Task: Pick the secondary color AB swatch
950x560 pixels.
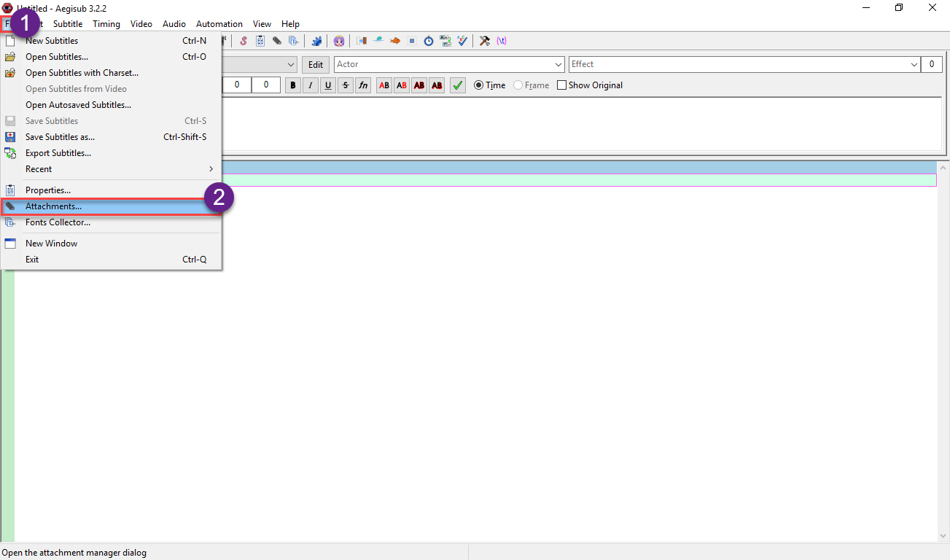Action: (402, 85)
